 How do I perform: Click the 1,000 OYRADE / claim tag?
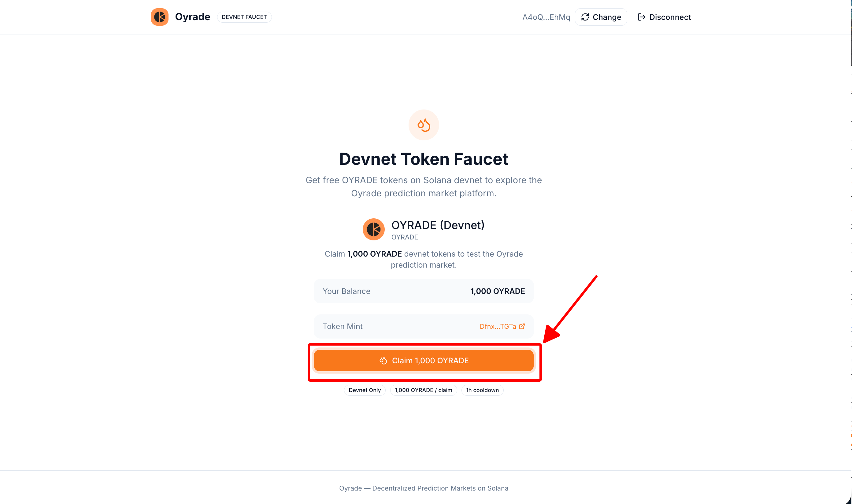(423, 390)
